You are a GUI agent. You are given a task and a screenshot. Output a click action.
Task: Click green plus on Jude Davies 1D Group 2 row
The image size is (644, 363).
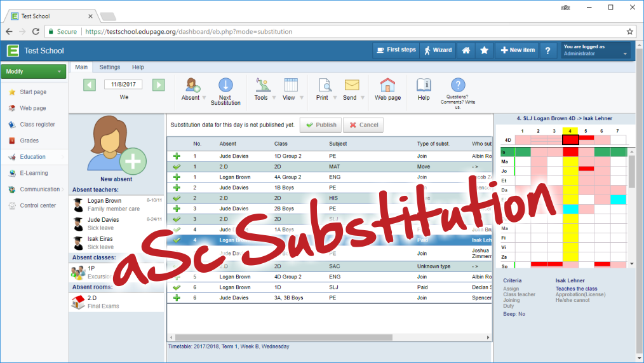pos(177,156)
